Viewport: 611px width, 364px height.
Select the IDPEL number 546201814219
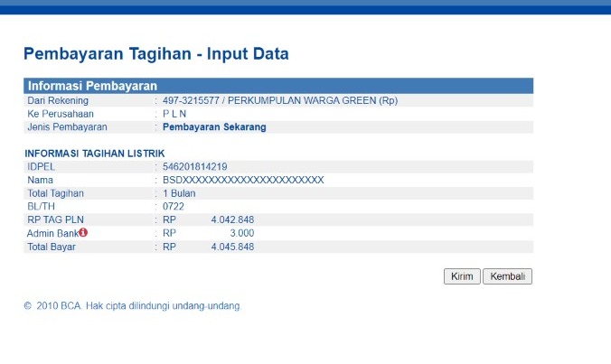tap(194, 167)
